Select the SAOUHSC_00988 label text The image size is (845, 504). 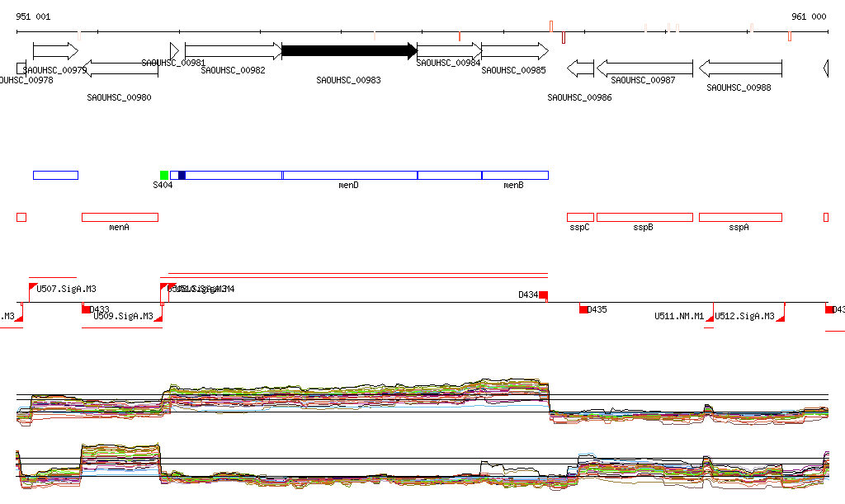point(739,87)
